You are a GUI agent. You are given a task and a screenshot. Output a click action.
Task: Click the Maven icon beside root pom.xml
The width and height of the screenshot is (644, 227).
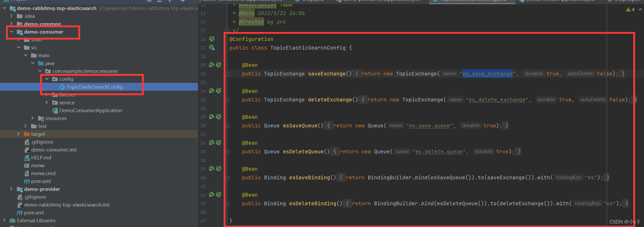(x=20, y=213)
